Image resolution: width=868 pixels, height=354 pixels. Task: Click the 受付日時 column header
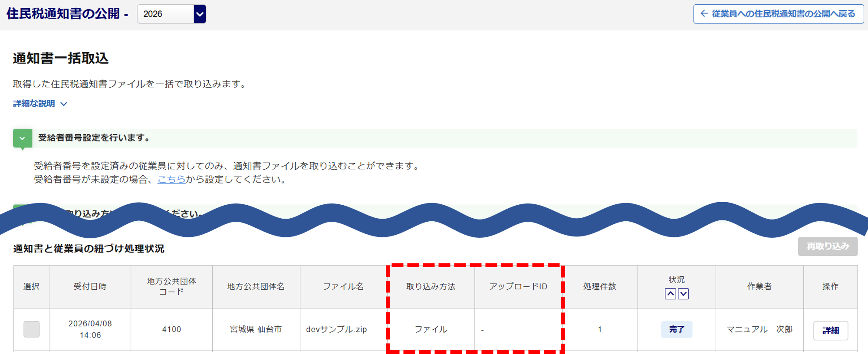pyautogui.click(x=90, y=287)
